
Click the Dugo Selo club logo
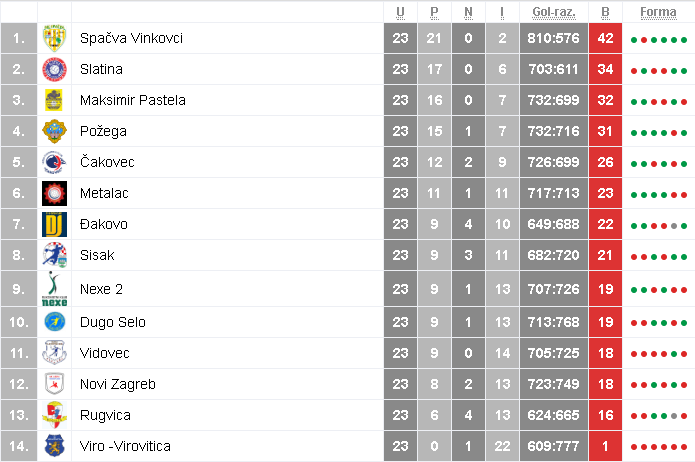53,321
